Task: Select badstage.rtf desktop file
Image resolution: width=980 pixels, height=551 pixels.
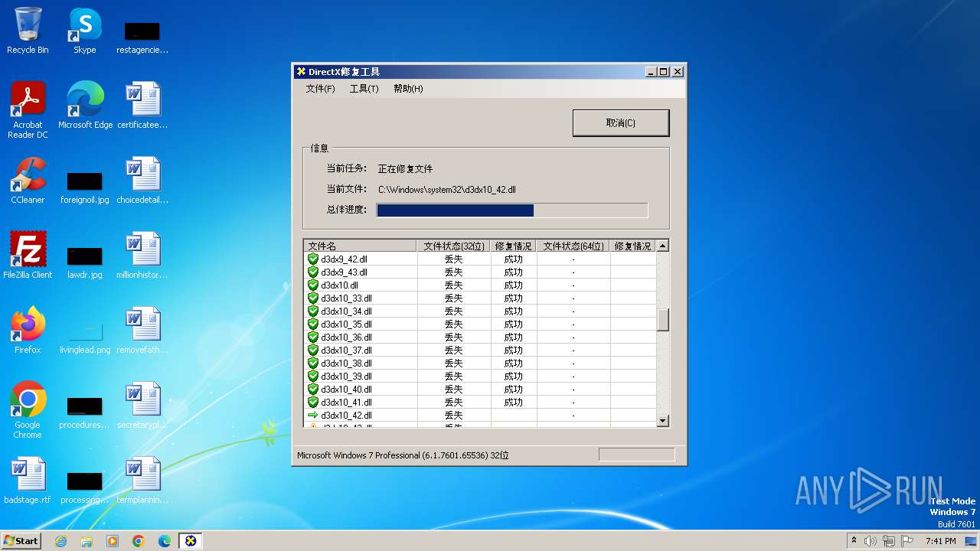Action: [28, 481]
